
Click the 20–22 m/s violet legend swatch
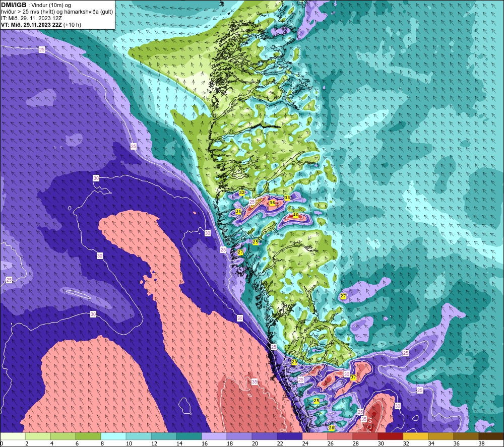click(265, 436)
